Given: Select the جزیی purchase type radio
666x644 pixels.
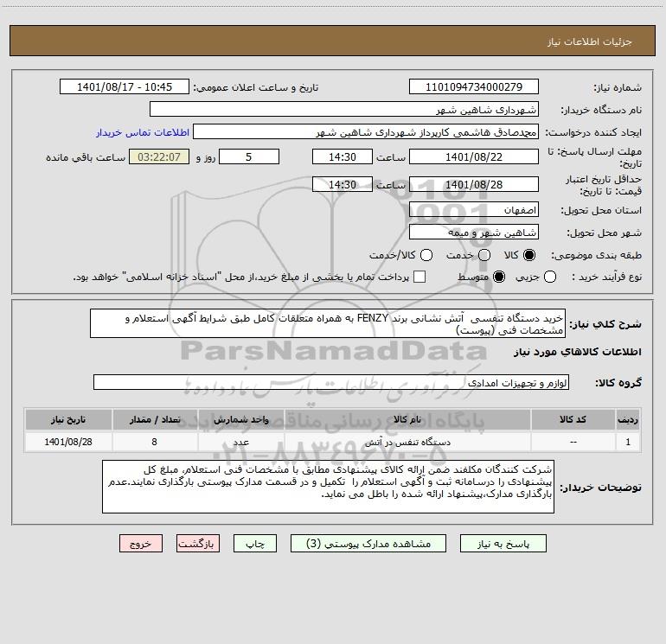Looking at the screenshot, I should tap(550, 277).
